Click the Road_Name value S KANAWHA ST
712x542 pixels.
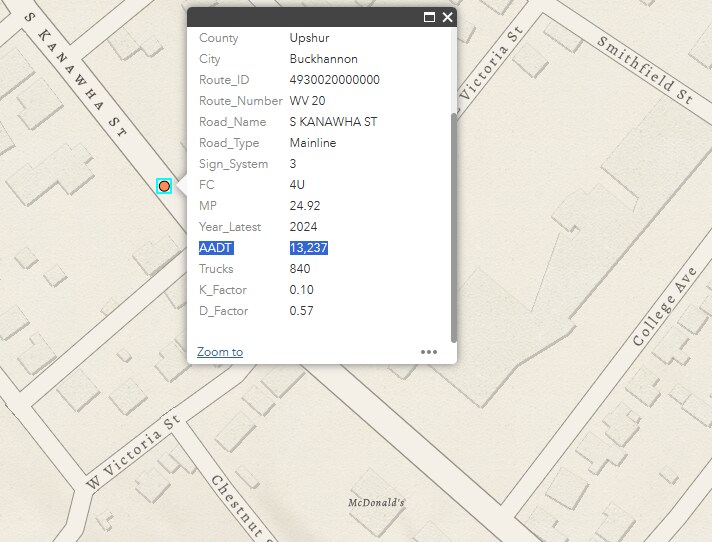(333, 122)
